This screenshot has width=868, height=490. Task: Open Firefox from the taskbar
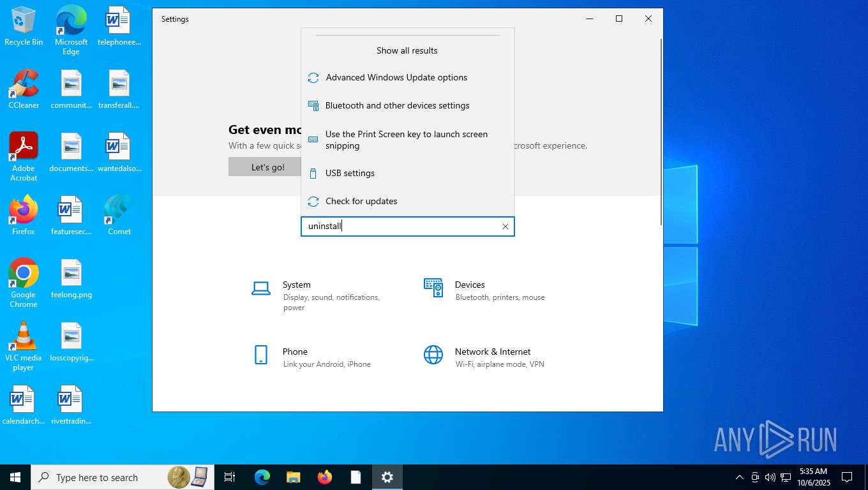325,477
